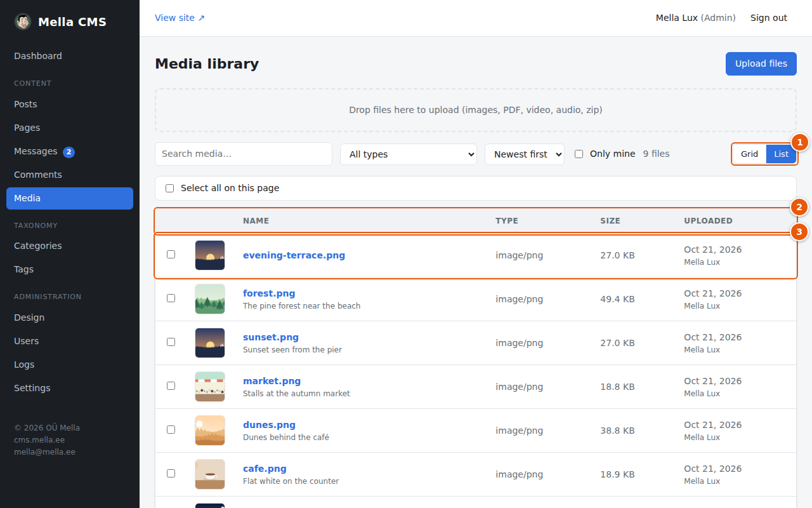This screenshot has height=508, width=812.
Task: Click the SIZE column header
Action: [610, 221]
